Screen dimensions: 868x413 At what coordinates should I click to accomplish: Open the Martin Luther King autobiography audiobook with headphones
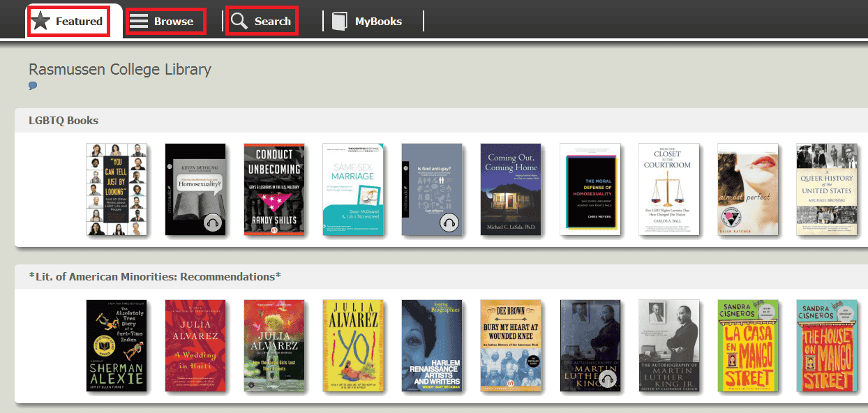590,346
